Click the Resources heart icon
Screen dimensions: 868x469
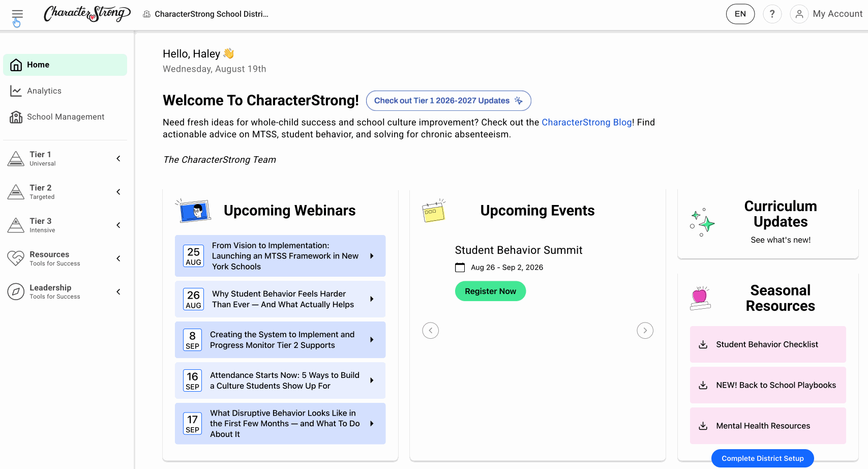click(x=16, y=258)
